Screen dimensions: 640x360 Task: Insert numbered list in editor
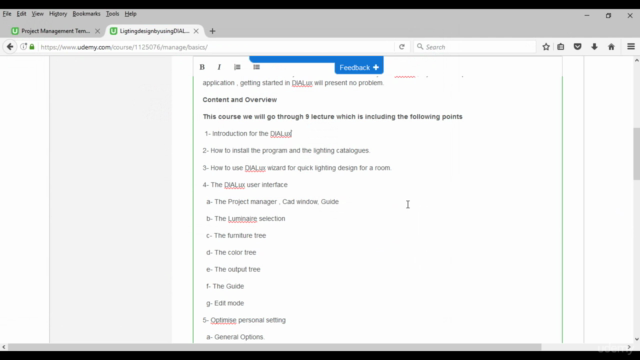(237, 67)
